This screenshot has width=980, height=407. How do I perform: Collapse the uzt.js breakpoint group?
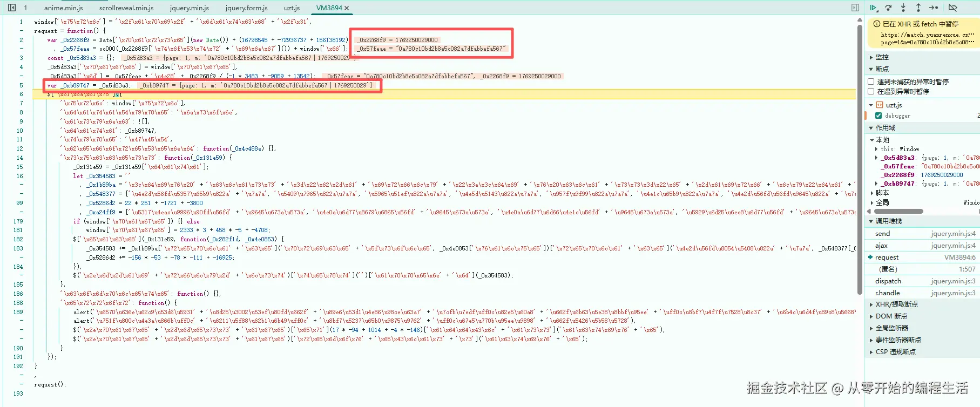871,105
